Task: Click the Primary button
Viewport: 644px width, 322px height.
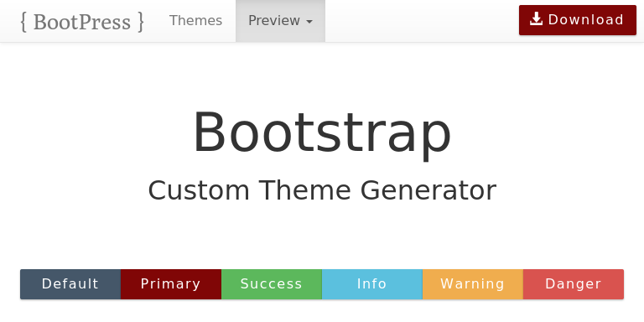Action: click(171, 284)
